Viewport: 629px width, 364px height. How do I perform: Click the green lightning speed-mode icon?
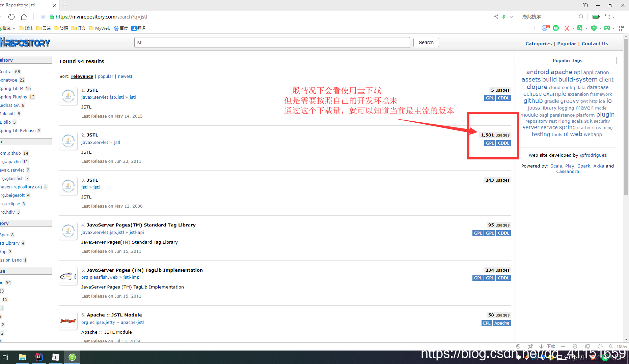tap(504, 17)
